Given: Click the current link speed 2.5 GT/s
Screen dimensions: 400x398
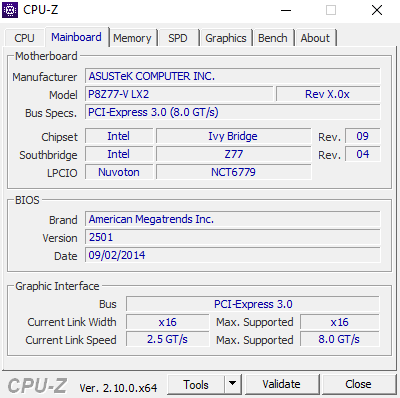Looking at the screenshot, I should (168, 339).
